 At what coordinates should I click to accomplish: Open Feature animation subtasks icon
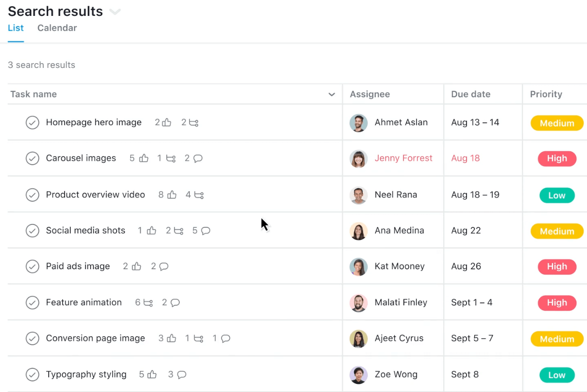tap(148, 302)
